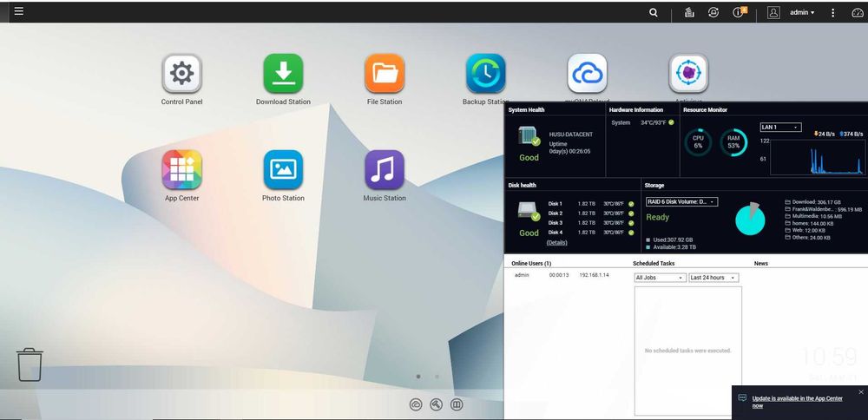The height and width of the screenshot is (420, 868).
Task: Open the 'Update is available in App Center' link
Action: 797,402
